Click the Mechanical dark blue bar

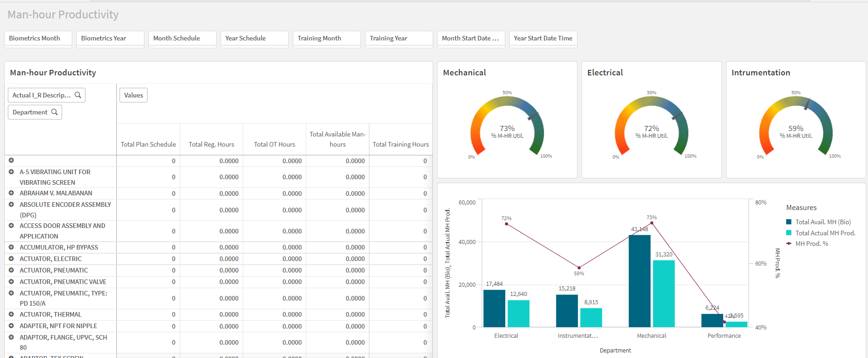640,281
